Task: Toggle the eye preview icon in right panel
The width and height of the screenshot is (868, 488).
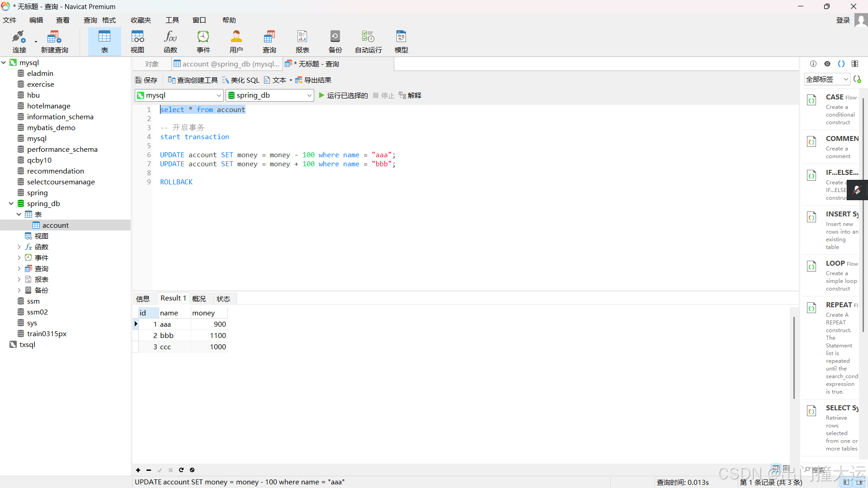Action: [827, 64]
